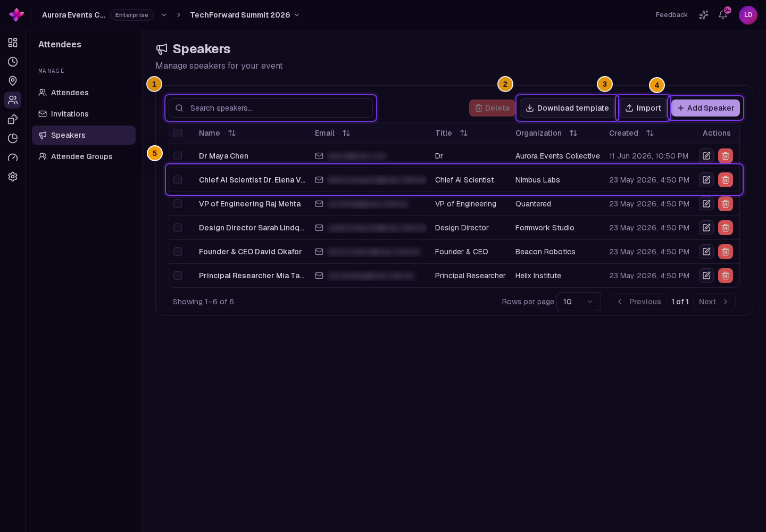Open the notifications bell
This screenshot has width=766, height=532.
tap(723, 15)
